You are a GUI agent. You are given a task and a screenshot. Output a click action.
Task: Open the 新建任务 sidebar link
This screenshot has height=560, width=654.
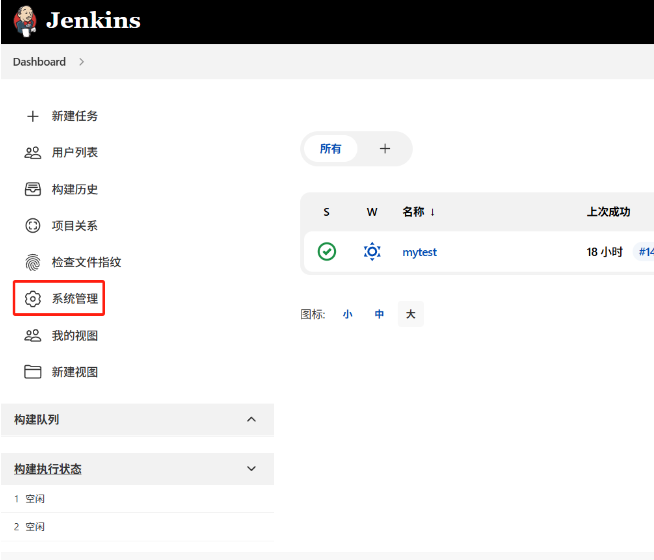pyautogui.click(x=75, y=116)
